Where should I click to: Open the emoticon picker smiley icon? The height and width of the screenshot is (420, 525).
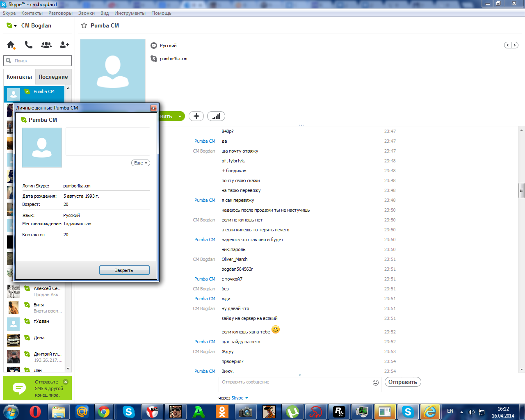coord(375,382)
